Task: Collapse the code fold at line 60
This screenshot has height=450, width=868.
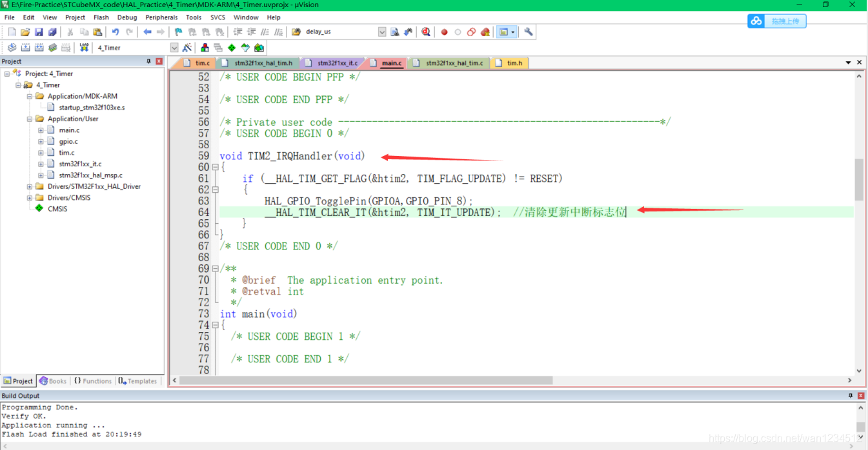Action: point(215,168)
